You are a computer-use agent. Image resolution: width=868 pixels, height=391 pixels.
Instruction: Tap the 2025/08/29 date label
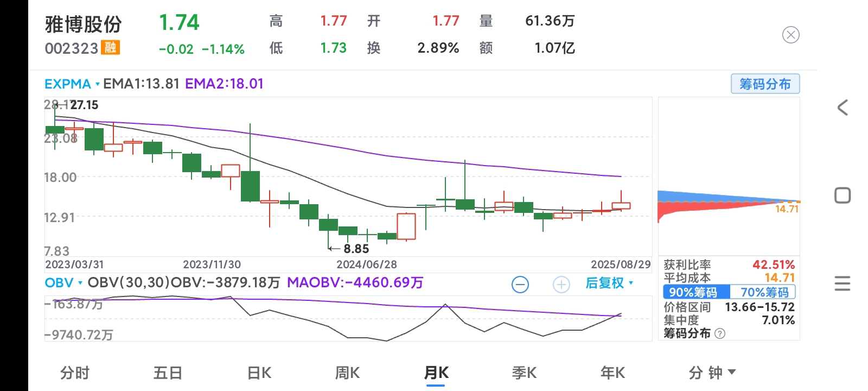click(x=621, y=264)
